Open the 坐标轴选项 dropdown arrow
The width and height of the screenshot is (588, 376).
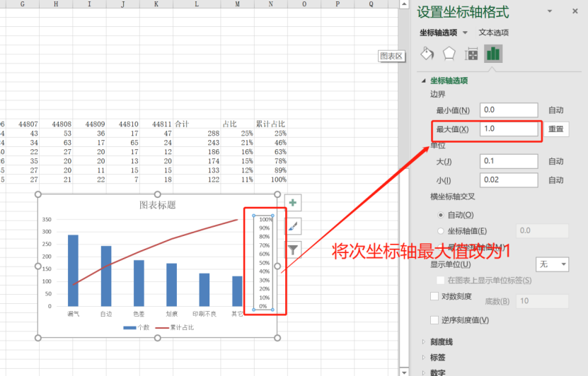[465, 33]
